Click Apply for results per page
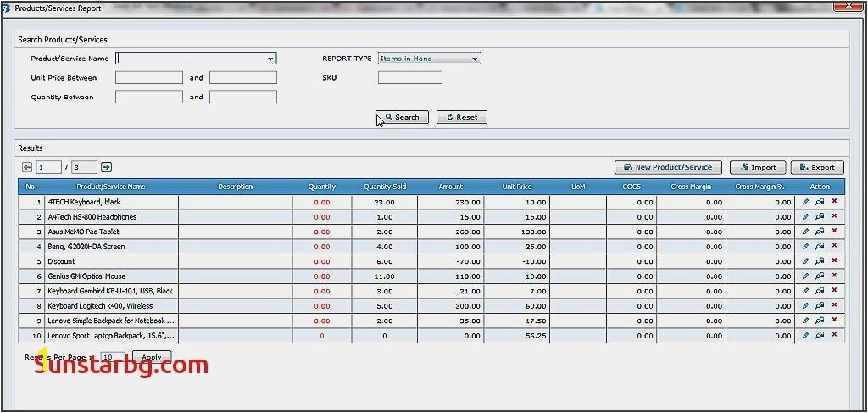Image resolution: width=868 pixels, height=413 pixels. tap(152, 357)
